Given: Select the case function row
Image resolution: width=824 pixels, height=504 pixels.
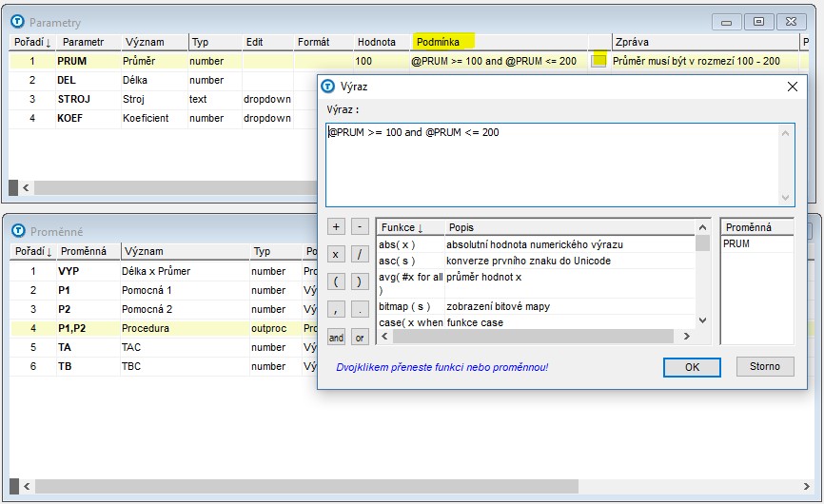Looking at the screenshot, I should tap(536, 322).
